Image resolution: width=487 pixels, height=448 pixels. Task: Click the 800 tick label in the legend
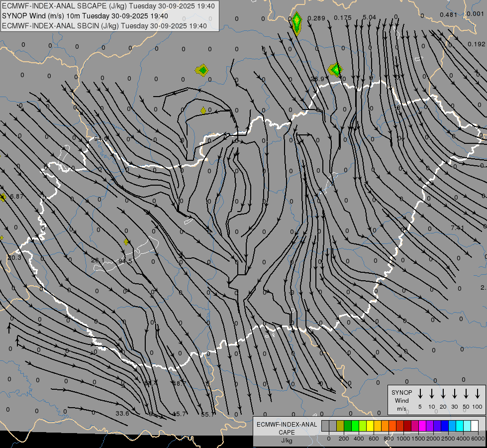[x=389, y=439]
